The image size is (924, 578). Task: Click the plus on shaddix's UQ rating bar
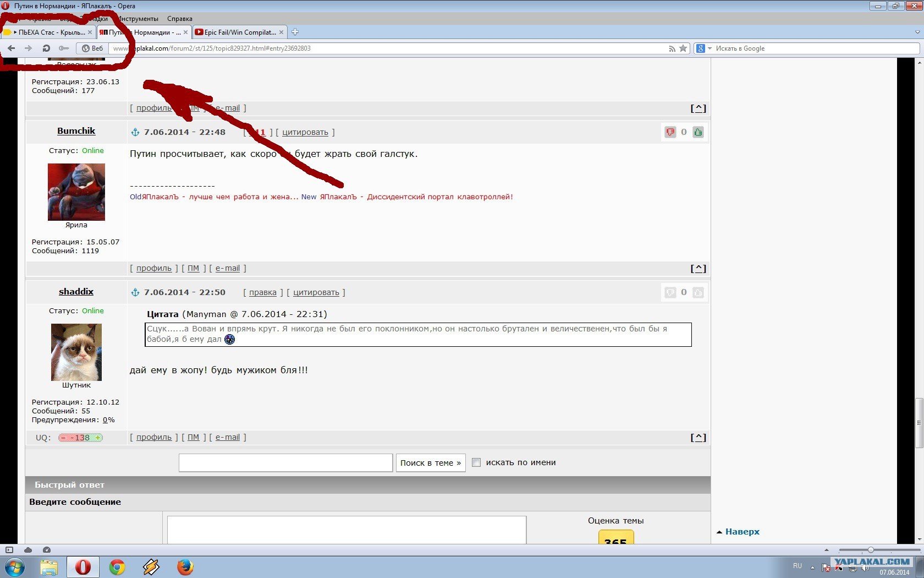[x=97, y=438]
